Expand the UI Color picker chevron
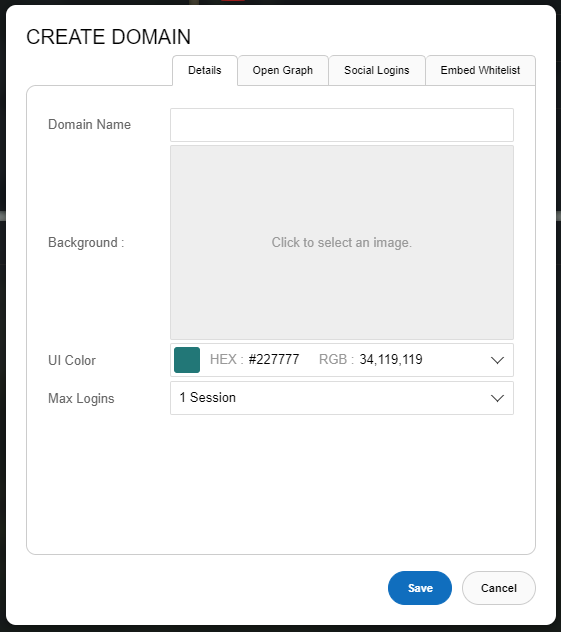The height and width of the screenshot is (632, 561). coord(497,360)
